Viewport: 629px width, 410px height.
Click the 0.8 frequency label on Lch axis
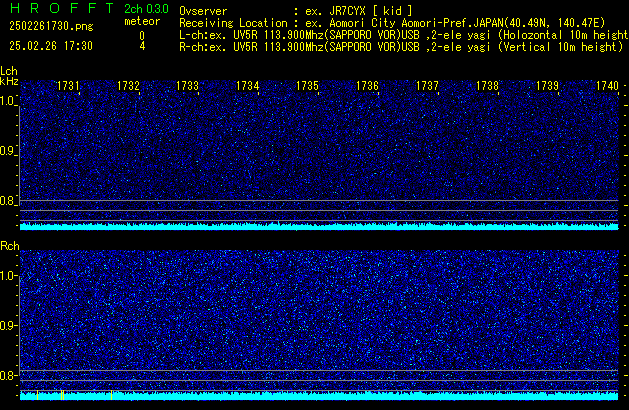[x=7, y=201]
